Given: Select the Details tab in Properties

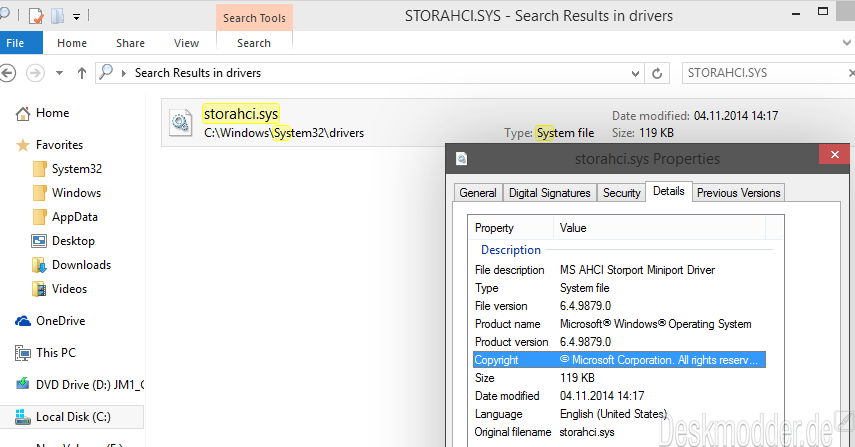Looking at the screenshot, I should tap(669, 191).
